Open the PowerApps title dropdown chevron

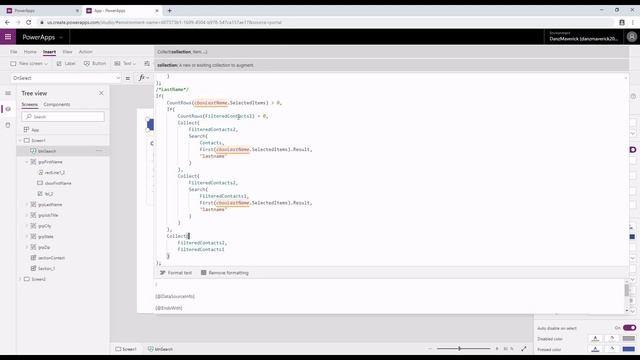pos(61,37)
